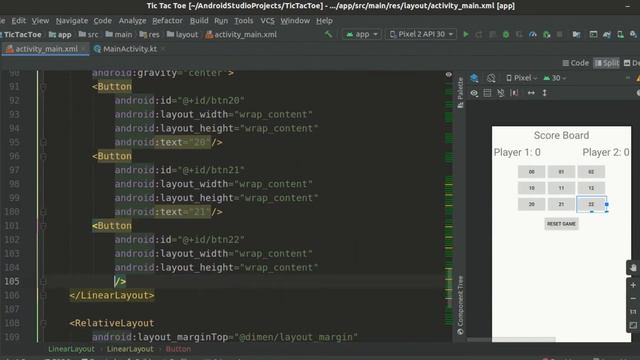
Task: Click the Make Project hammer icon
Action: click(x=329, y=35)
